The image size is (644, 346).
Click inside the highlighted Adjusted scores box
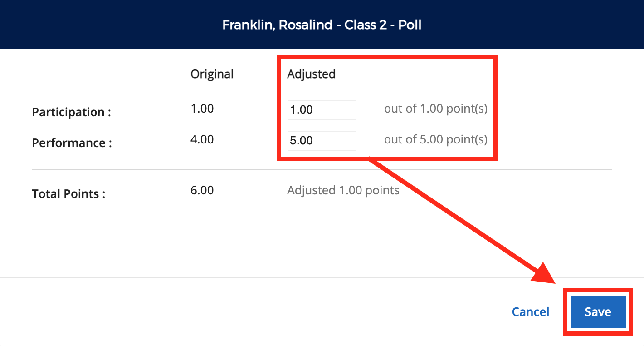(387, 91)
